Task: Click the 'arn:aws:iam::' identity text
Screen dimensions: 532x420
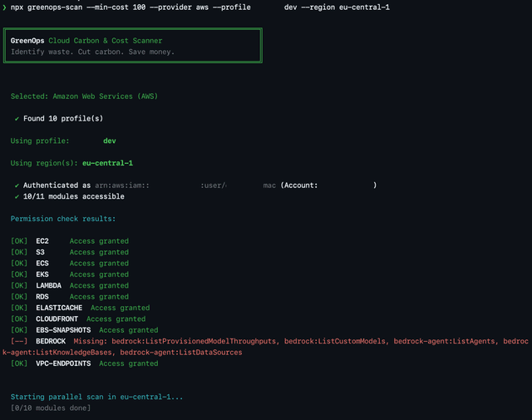Action: coord(122,185)
